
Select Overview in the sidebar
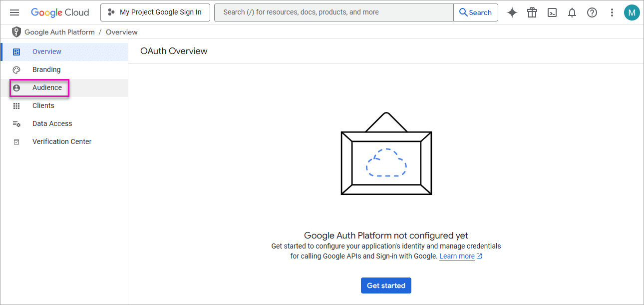47,51
